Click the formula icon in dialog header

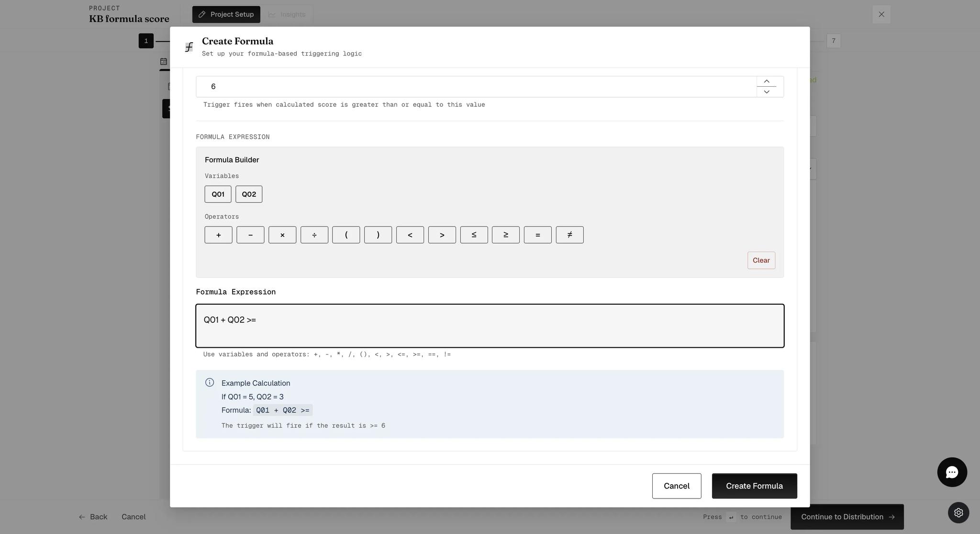point(189,47)
